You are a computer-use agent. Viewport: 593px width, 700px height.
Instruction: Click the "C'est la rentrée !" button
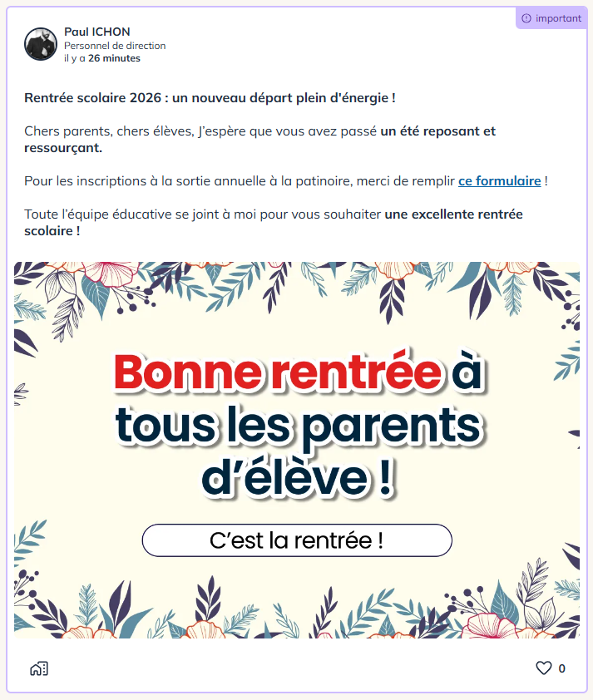tap(297, 540)
